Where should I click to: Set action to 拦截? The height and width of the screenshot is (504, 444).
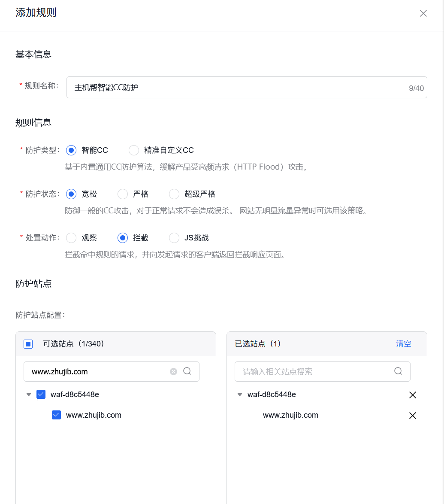pos(122,238)
